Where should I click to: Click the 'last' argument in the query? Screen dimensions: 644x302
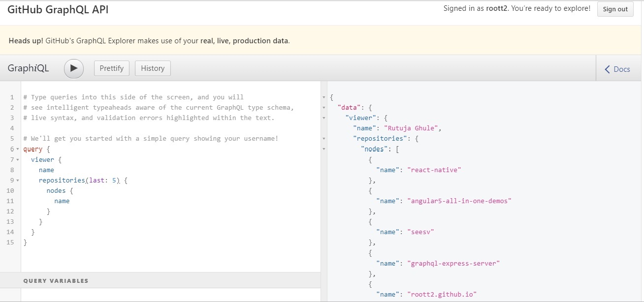coord(97,180)
